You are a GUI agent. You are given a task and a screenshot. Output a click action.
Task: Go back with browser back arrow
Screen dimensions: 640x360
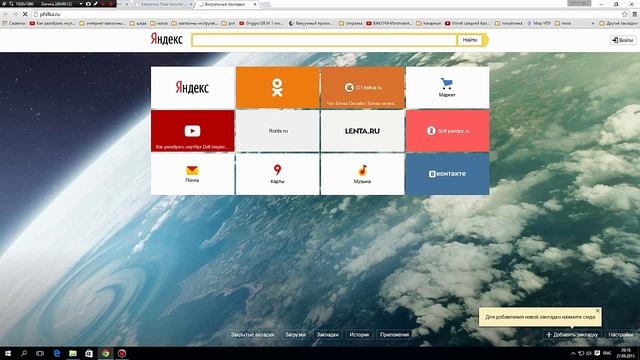coord(6,14)
